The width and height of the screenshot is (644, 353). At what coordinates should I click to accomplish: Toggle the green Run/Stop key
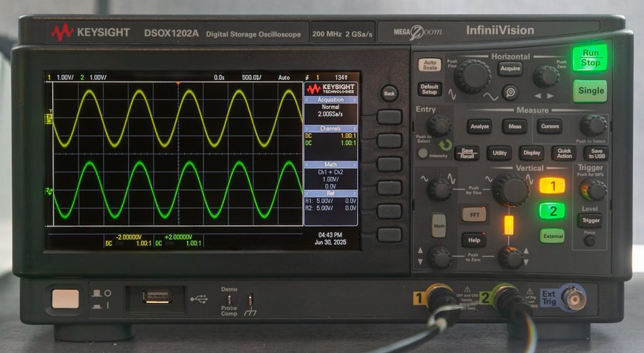[590, 58]
